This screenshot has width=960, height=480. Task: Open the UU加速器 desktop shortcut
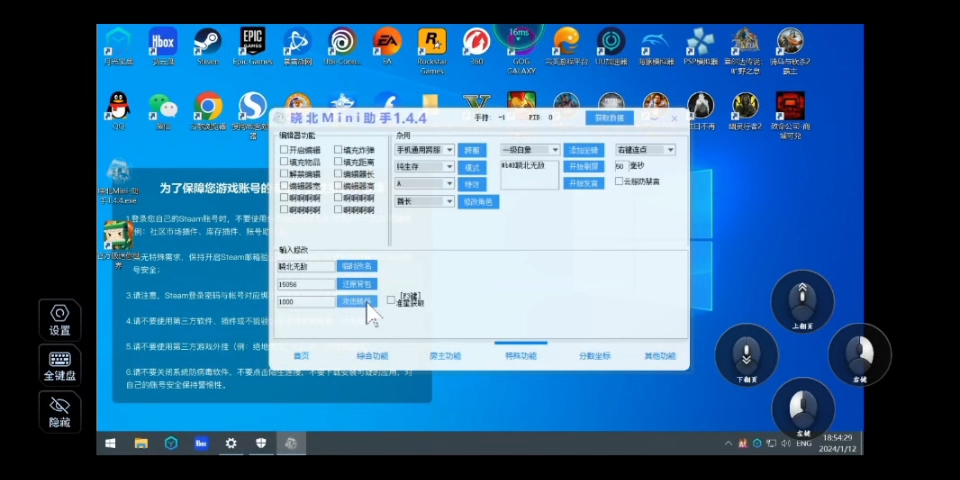pos(611,46)
